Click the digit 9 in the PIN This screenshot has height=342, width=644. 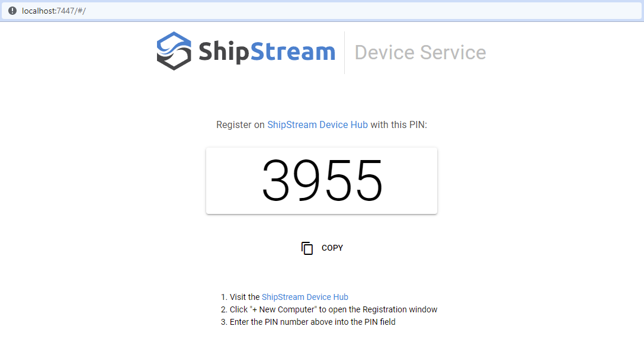pyautogui.click(x=307, y=181)
